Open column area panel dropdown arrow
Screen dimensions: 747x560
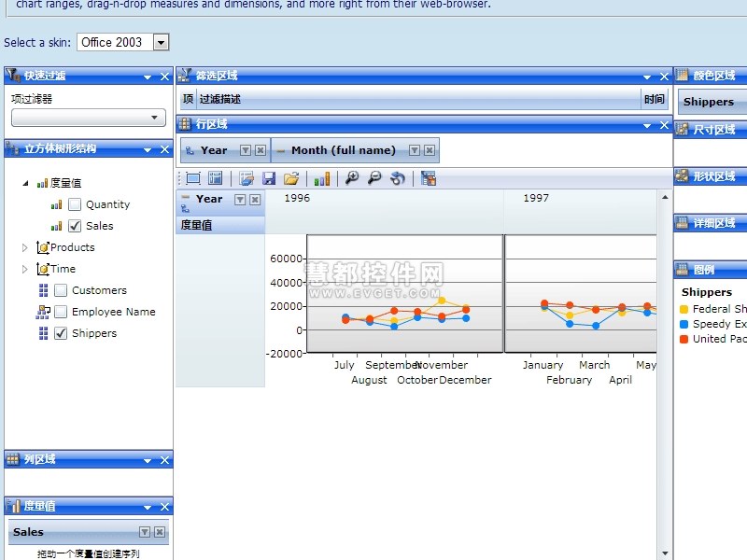(148, 460)
